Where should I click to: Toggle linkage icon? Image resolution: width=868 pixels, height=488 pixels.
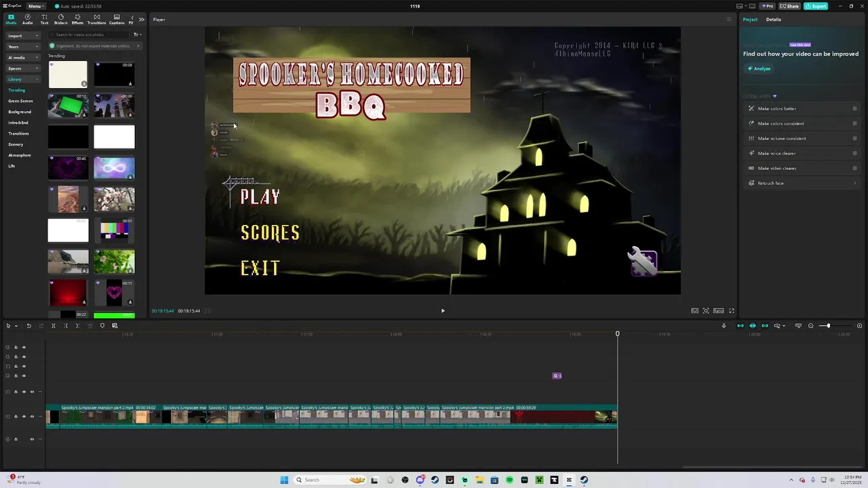coord(764,326)
